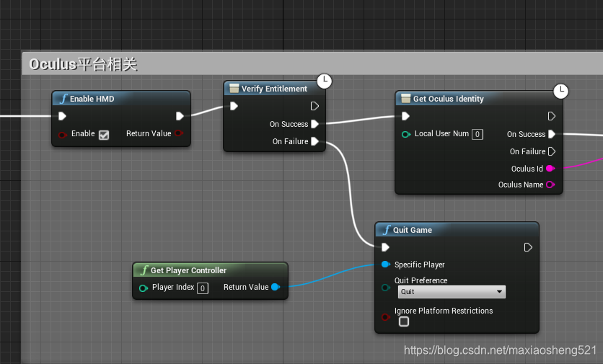Open the Quit Preference dropdown

click(x=452, y=292)
